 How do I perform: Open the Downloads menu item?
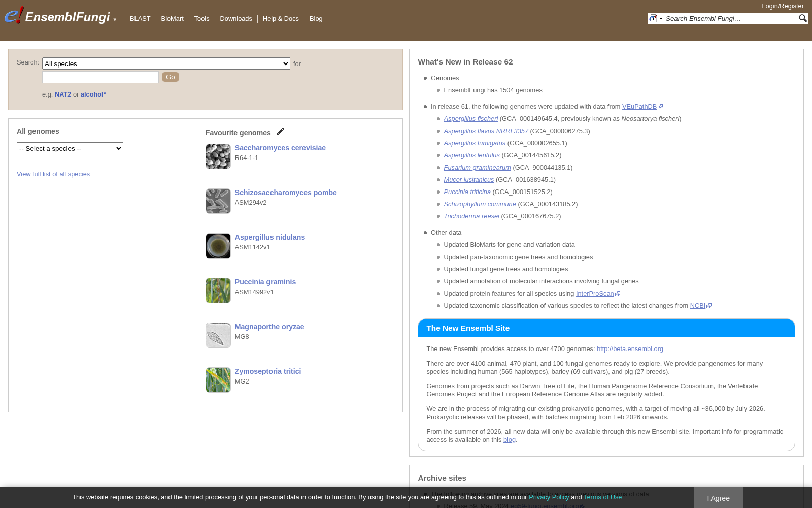[x=236, y=19]
